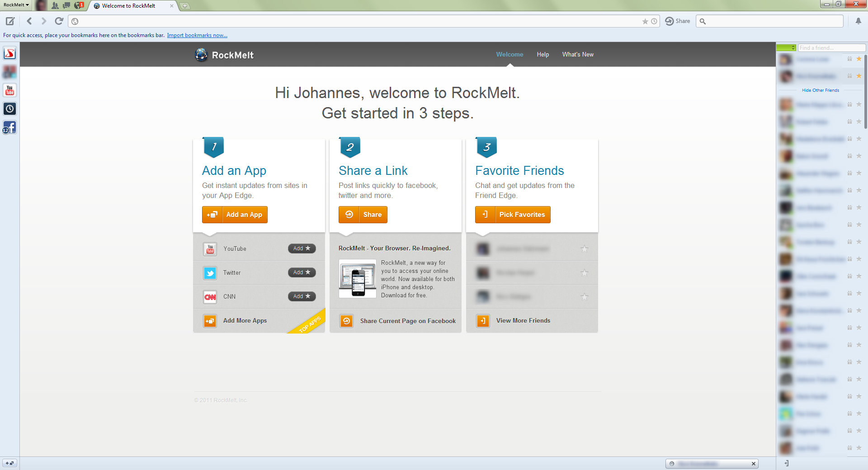Viewport: 868px width, 470px height.
Task: Click the Import bookmarks now link
Action: click(x=197, y=35)
